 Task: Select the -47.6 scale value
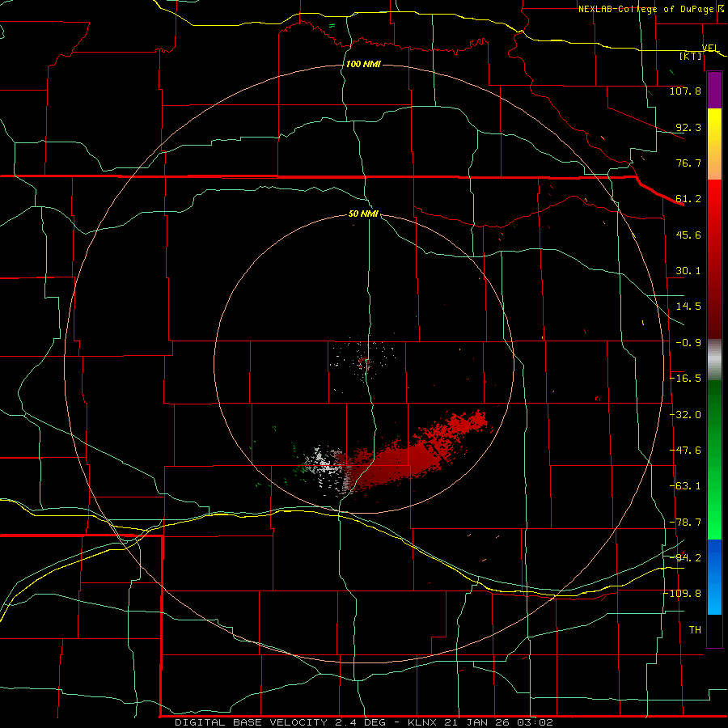click(x=685, y=451)
